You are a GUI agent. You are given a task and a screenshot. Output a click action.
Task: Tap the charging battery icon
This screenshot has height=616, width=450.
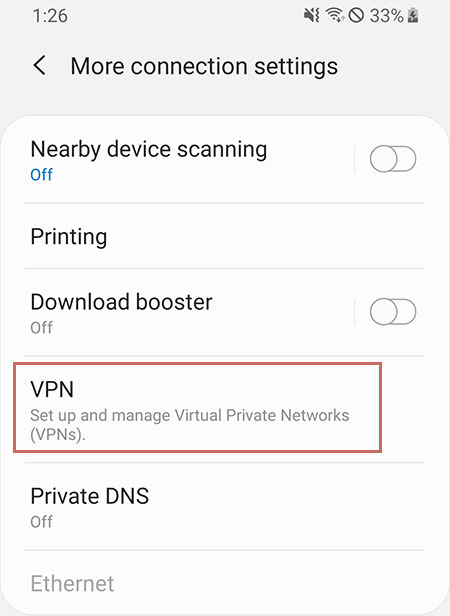[x=413, y=16]
